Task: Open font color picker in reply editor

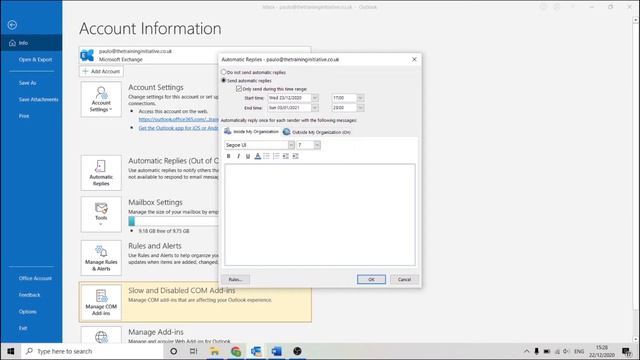Action: [x=258, y=156]
